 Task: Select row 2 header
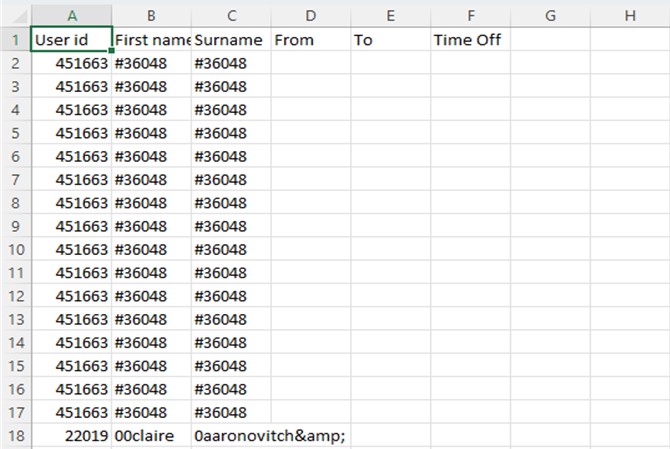[16, 63]
